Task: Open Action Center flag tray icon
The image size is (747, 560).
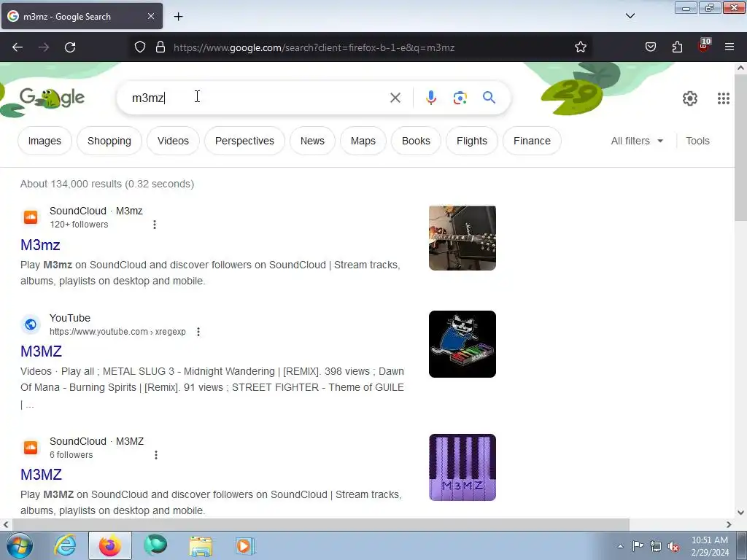Action: [638, 546]
